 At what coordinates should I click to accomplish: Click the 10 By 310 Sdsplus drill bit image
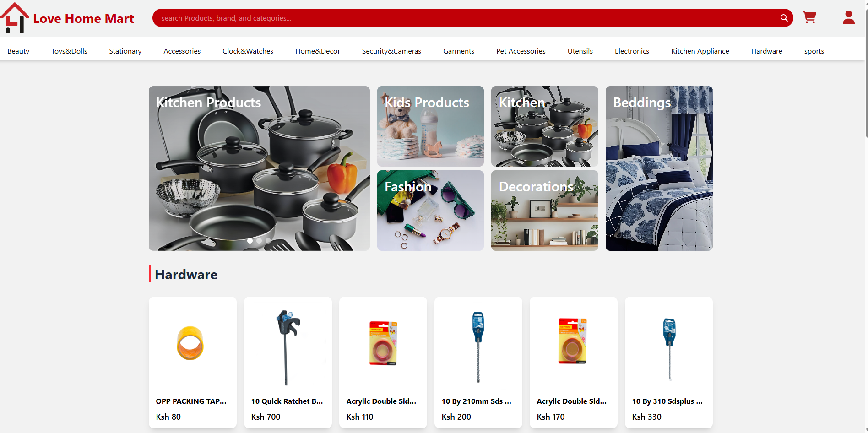coord(669,349)
